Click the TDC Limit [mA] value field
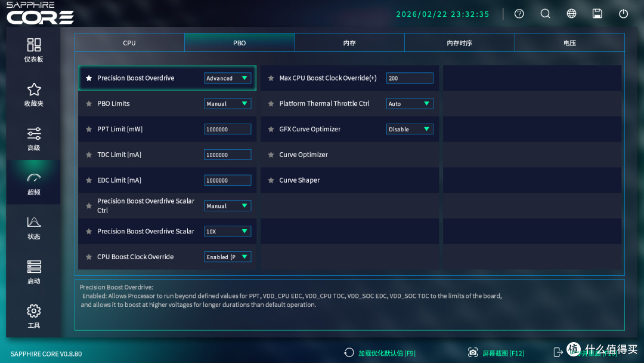Image resolution: width=644 pixels, height=363 pixels. coord(228,155)
